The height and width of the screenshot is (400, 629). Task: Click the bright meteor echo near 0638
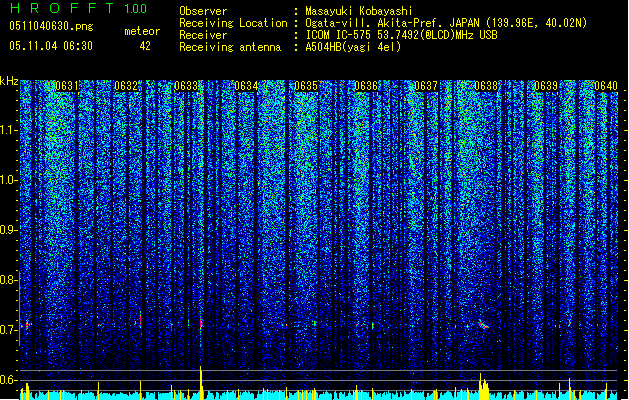[483, 325]
